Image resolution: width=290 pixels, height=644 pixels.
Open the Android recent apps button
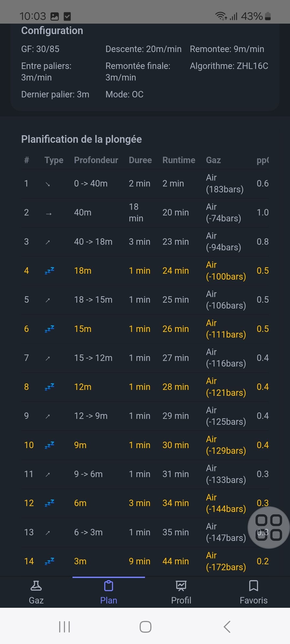(x=64, y=627)
